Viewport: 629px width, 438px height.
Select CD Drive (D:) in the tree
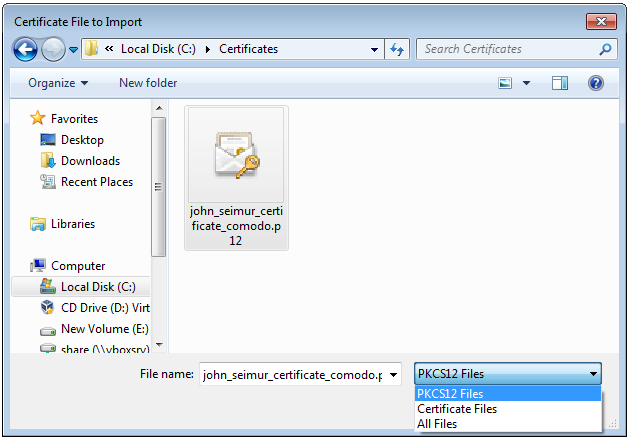[105, 308]
